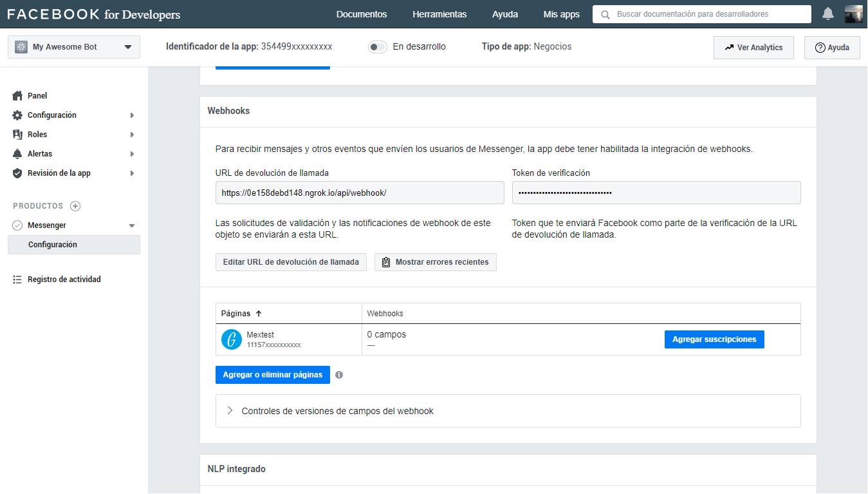Click the Mextest page logo

(232, 339)
